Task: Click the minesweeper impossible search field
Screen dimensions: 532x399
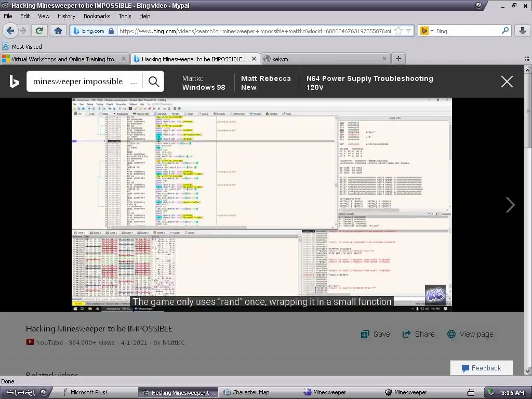Action: 84,82
